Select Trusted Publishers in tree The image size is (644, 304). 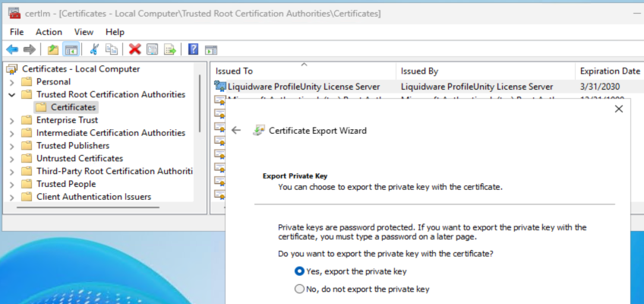click(x=73, y=145)
